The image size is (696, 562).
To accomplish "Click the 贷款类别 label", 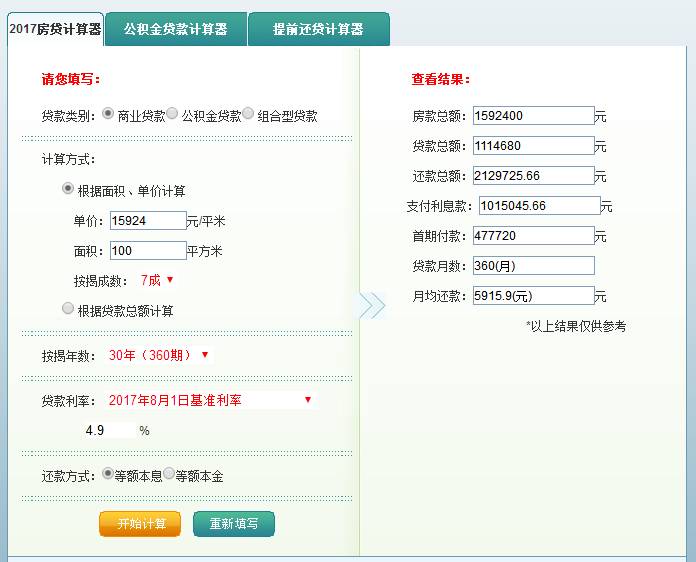I will click(68, 116).
